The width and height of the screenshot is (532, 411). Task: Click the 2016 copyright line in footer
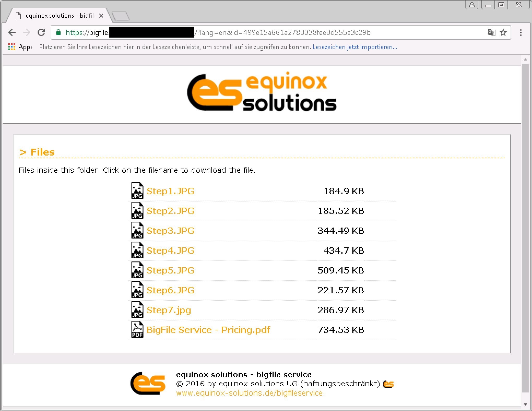pyautogui.click(x=278, y=384)
